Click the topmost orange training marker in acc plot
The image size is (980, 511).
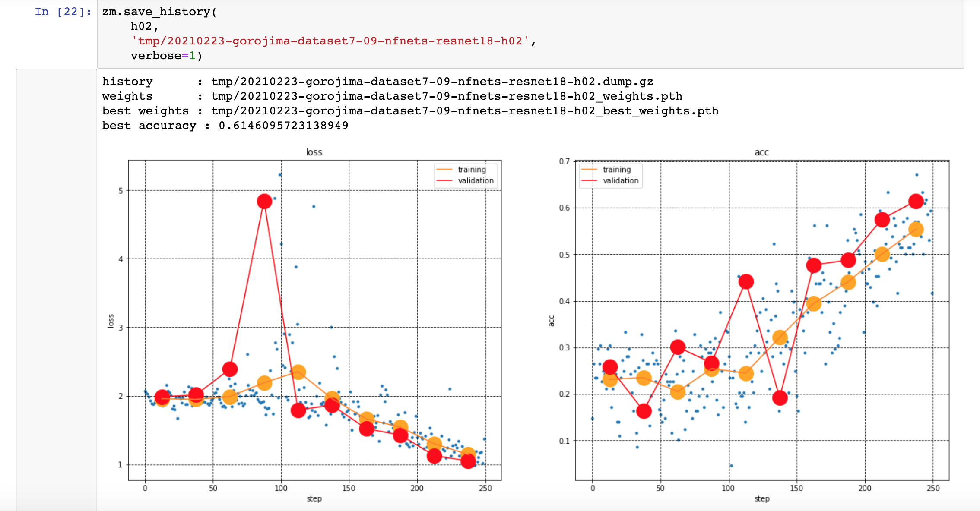click(916, 229)
